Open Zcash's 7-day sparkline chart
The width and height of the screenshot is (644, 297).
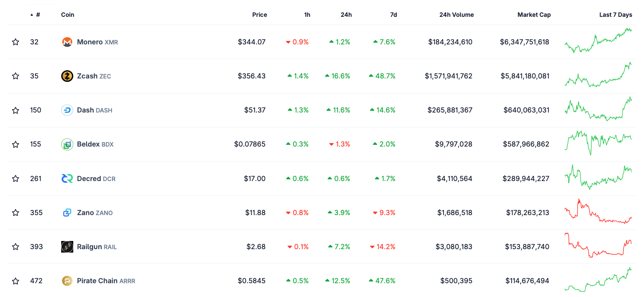point(598,75)
